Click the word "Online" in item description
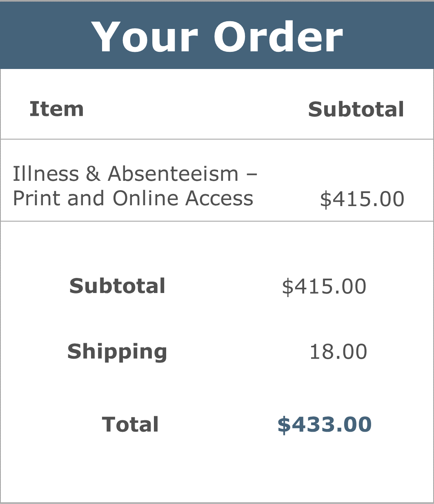 pos(146,198)
